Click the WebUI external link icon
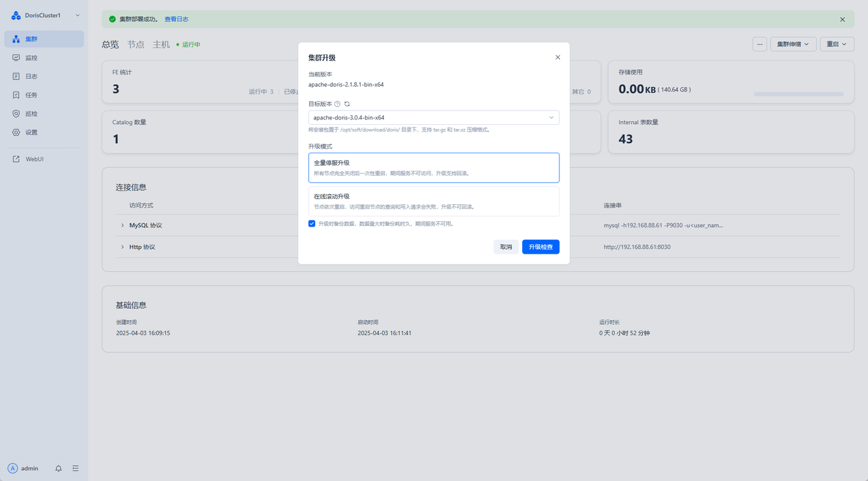This screenshot has height=481, width=868. 16,159
